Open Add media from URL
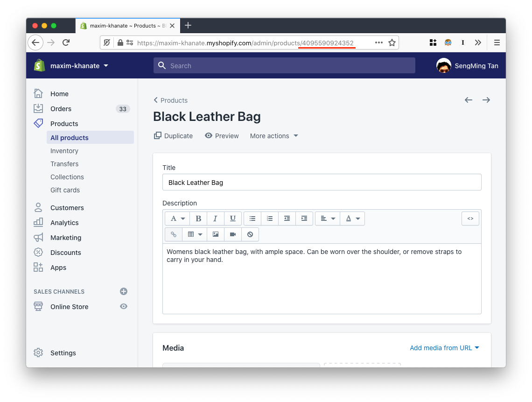This screenshot has width=532, height=402. [x=441, y=347]
